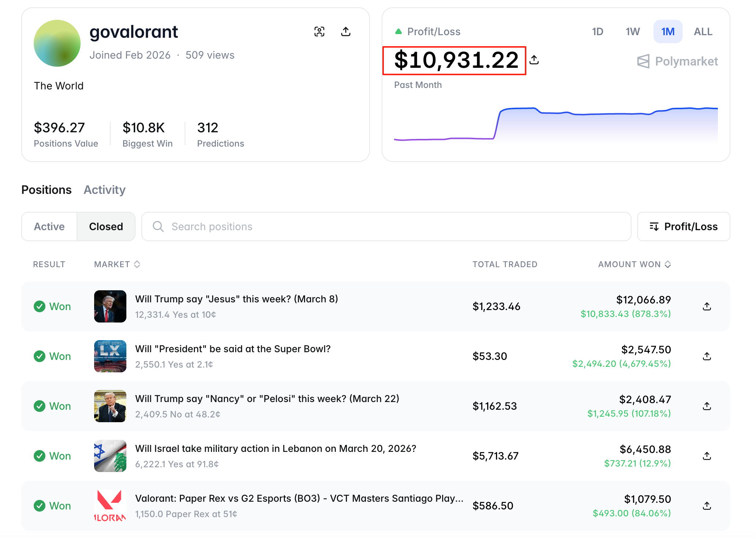Click the govalorant gradient avatar

click(57, 43)
